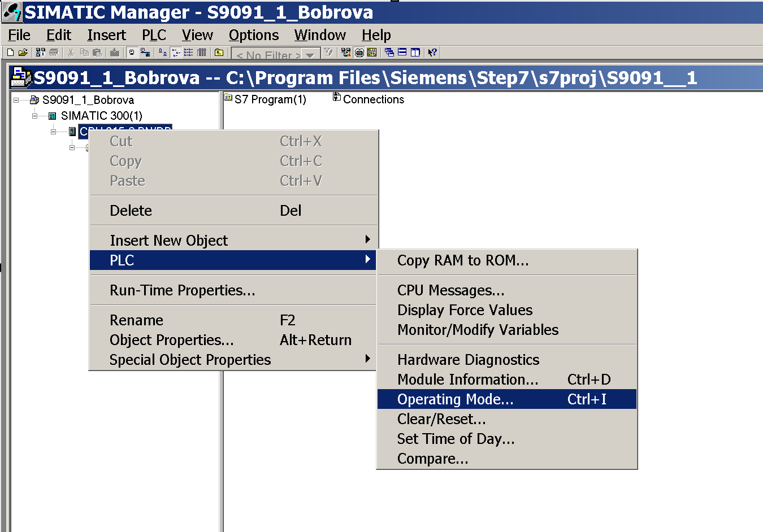
Task: Click the No Filter dropdown arrow
Action: point(310,54)
